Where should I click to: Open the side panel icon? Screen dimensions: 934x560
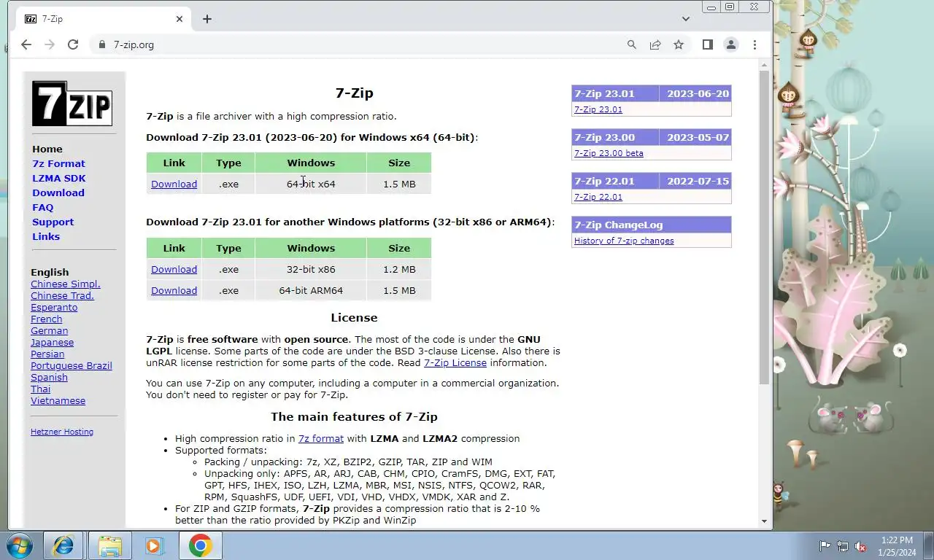click(707, 44)
